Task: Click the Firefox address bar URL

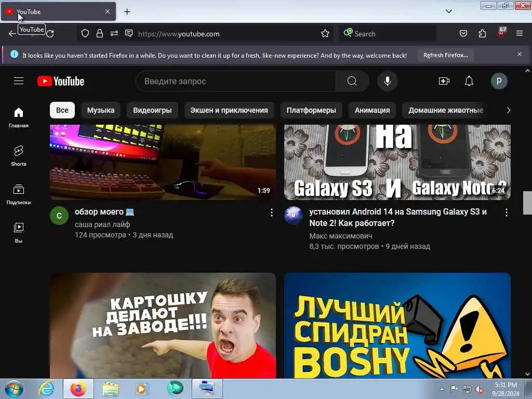Action: tap(179, 34)
